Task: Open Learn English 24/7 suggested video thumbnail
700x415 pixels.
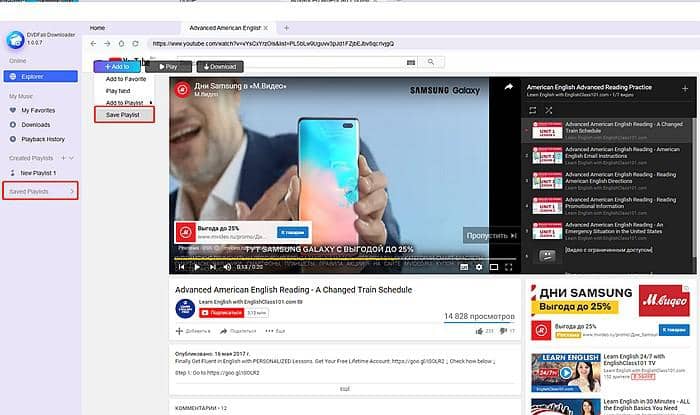Action: pos(566,373)
